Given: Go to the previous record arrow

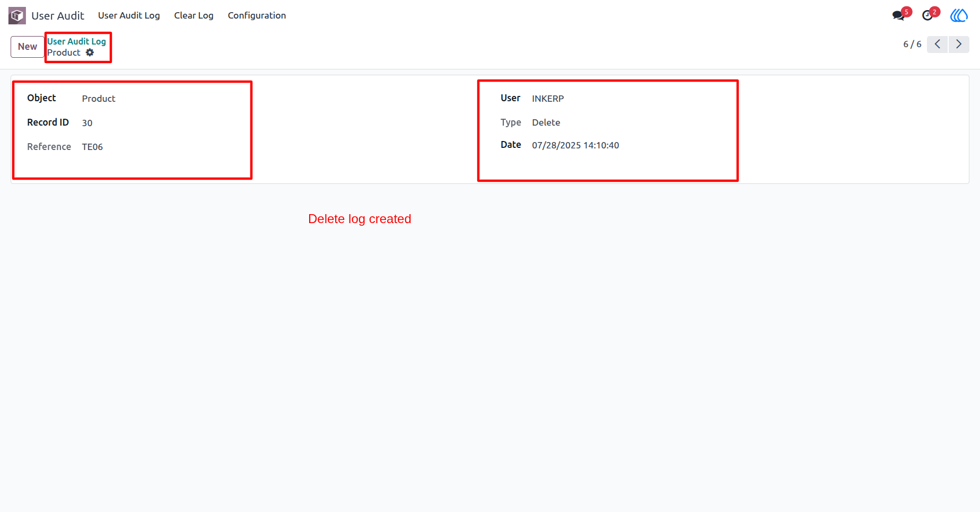Looking at the screenshot, I should (938, 44).
